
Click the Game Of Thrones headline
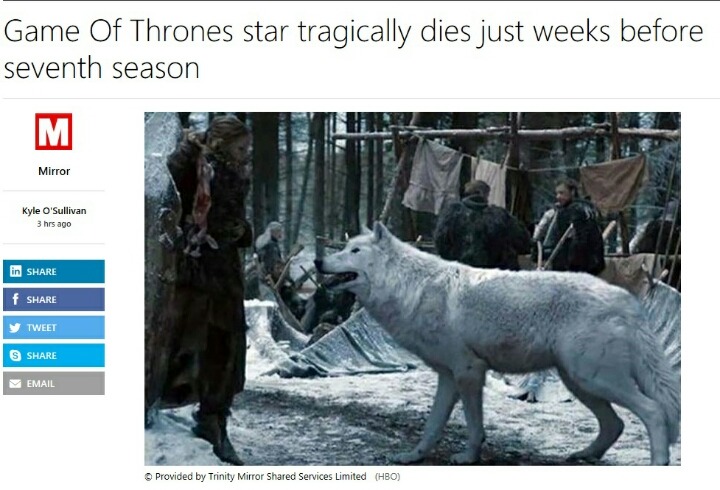353,49
